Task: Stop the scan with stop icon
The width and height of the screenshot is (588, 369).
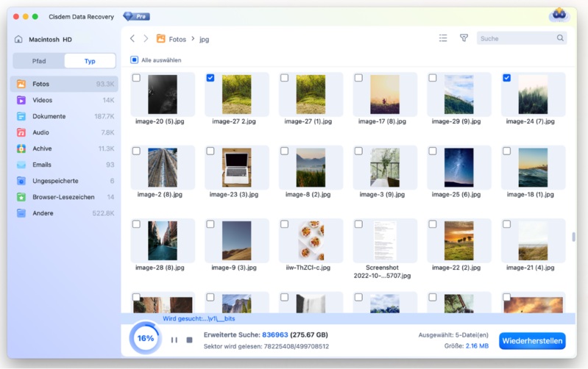Action: [x=189, y=340]
